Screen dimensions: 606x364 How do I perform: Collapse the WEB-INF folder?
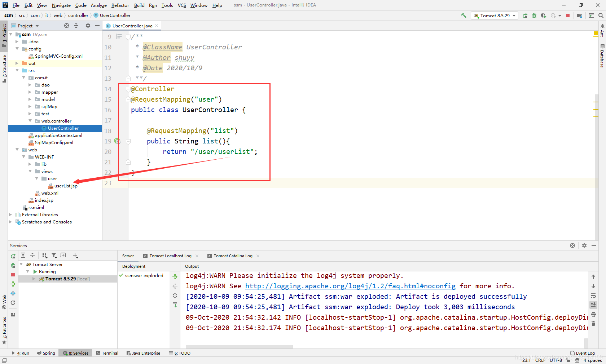pyautogui.click(x=23, y=157)
